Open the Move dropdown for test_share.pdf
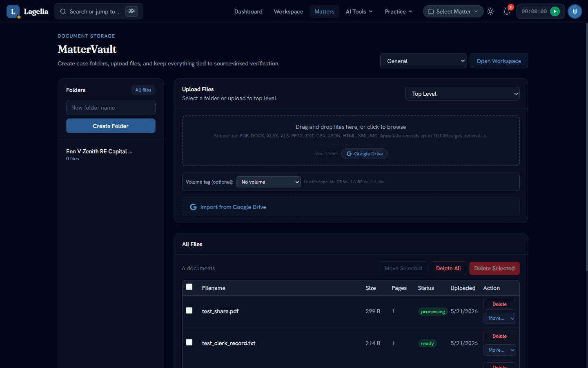The height and width of the screenshot is (368, 588). click(500, 318)
